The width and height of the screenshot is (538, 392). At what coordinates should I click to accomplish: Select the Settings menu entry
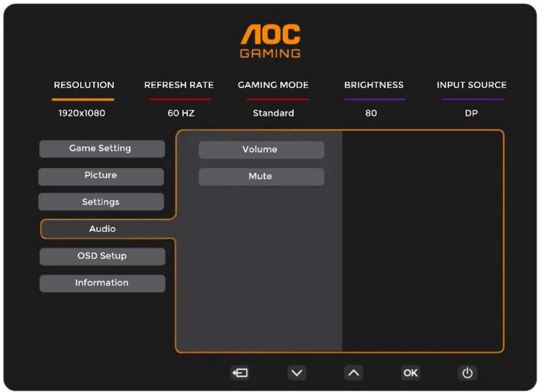[101, 202]
